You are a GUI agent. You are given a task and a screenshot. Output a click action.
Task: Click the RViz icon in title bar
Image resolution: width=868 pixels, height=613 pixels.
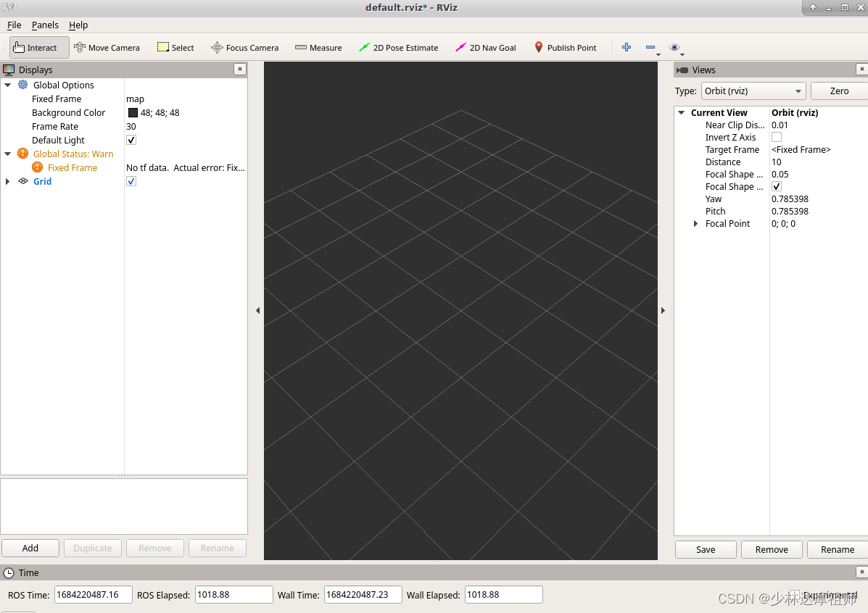pos(9,7)
